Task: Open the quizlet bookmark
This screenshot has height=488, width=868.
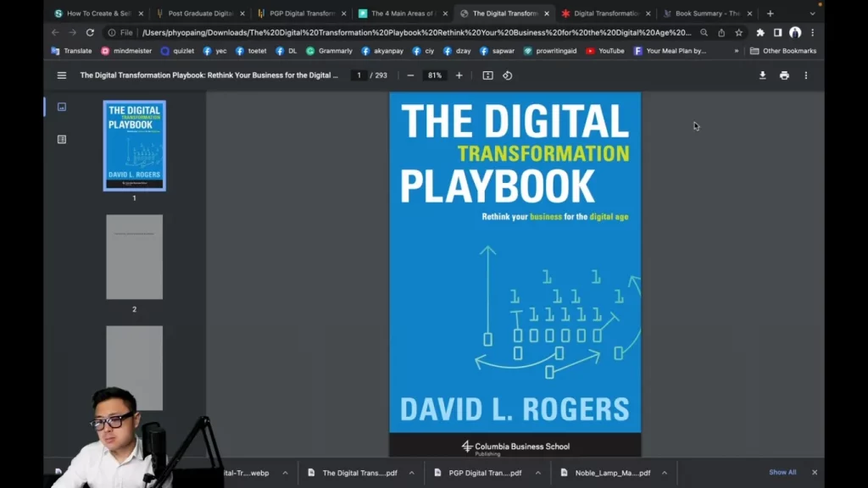Action: click(x=178, y=51)
